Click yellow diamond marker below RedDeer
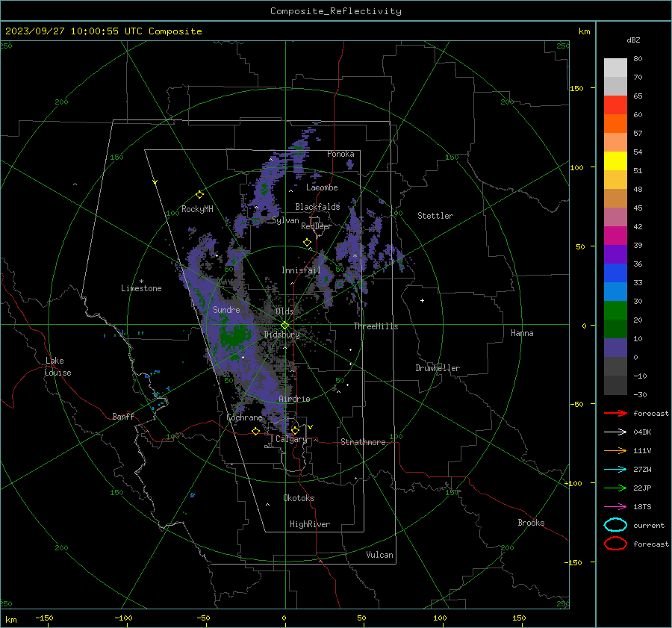Image resolution: width=672 pixels, height=628 pixels. click(307, 243)
